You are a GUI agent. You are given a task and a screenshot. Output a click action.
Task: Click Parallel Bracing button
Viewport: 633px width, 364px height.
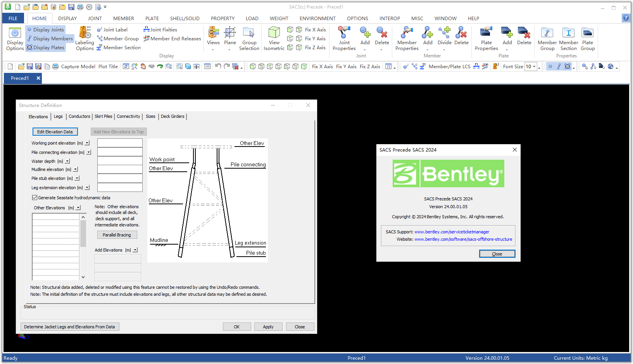(117, 235)
